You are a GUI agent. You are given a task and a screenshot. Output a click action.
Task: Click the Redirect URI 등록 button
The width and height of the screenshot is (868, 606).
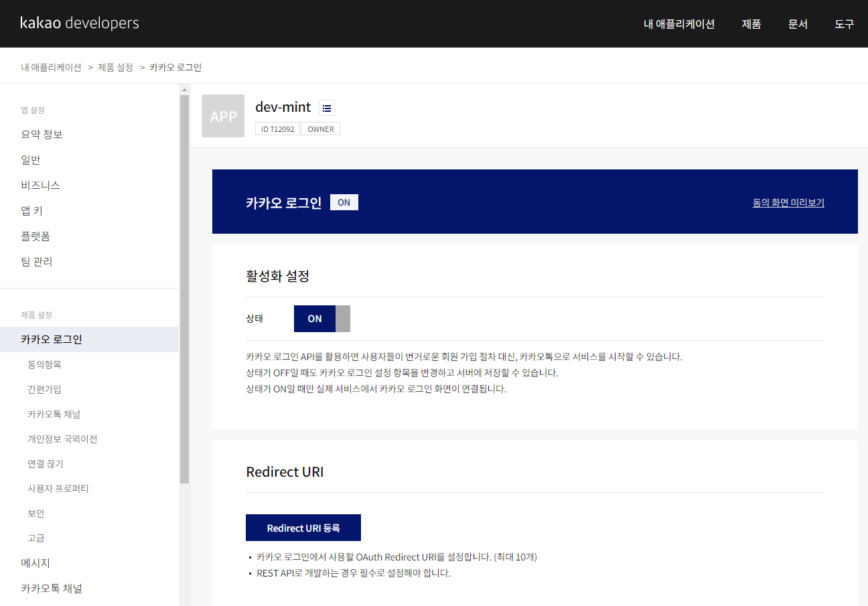(x=303, y=528)
